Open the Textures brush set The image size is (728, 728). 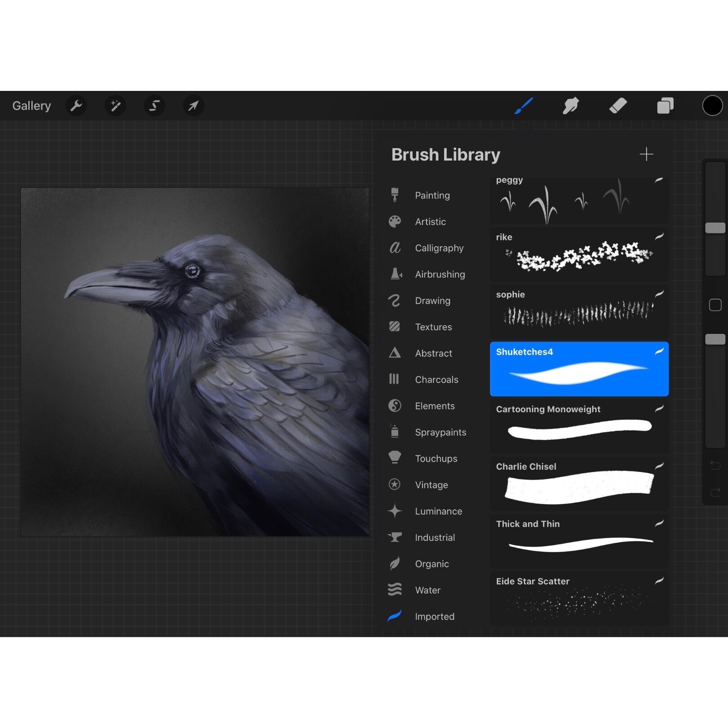click(x=433, y=327)
